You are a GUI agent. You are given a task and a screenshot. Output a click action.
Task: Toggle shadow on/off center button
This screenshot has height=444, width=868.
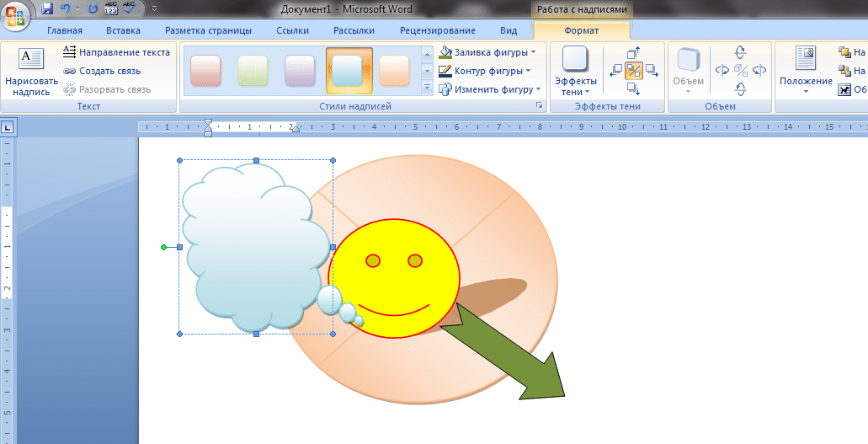(x=634, y=71)
